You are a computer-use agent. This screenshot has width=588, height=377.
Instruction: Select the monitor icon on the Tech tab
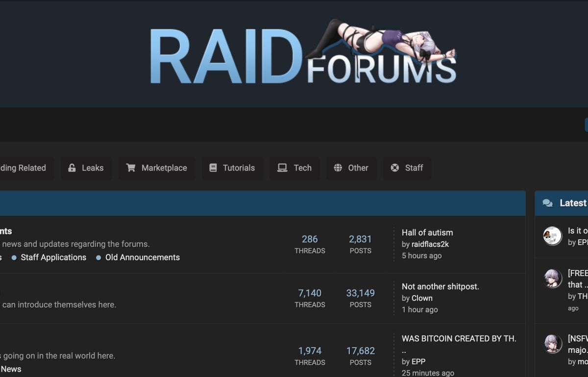pyautogui.click(x=281, y=168)
